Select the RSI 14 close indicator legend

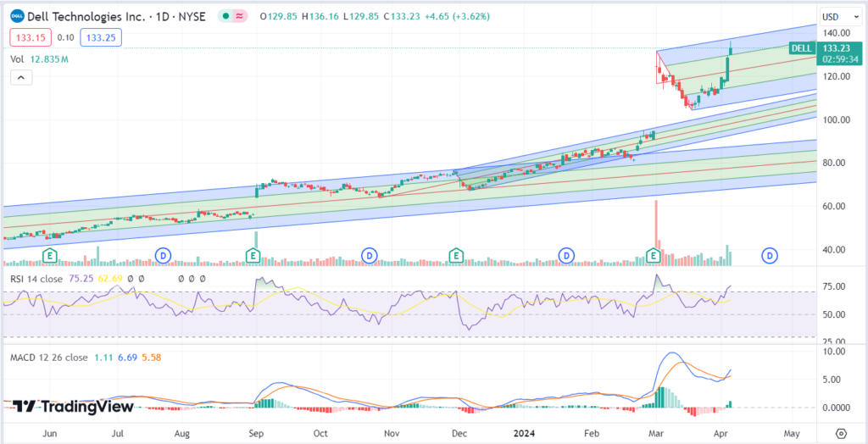[x=36, y=279]
